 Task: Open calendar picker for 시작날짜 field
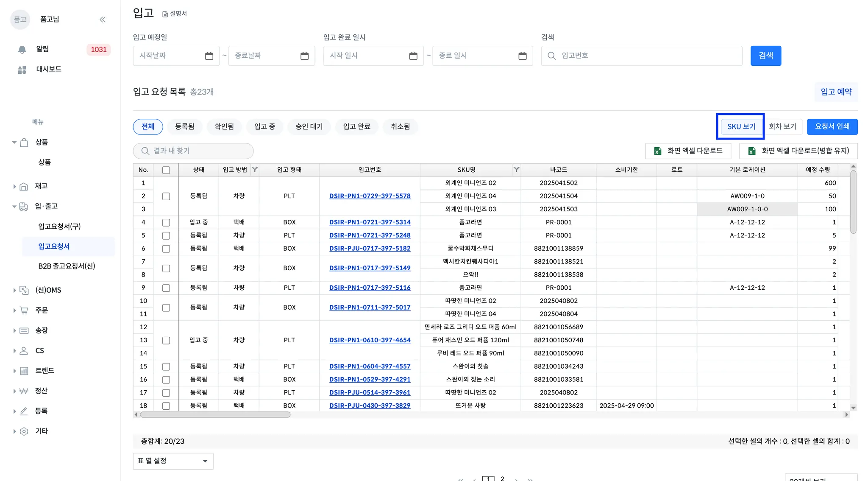209,56
